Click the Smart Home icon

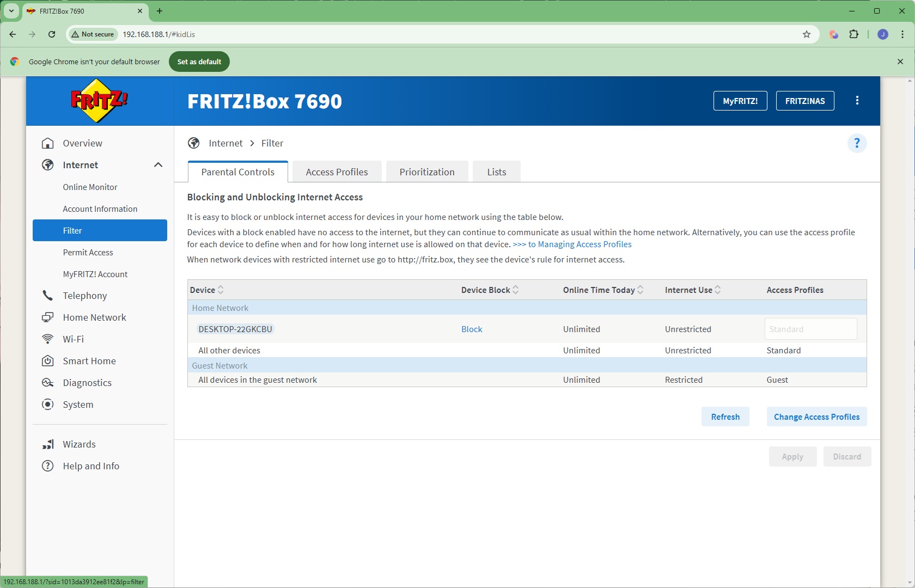48,361
